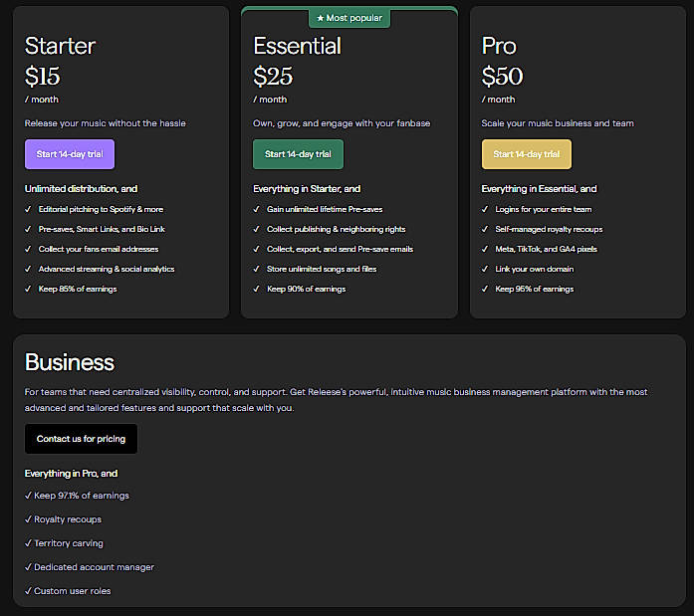Click 'Collect, export, and send Pre-save emails'
Image resolution: width=694 pixels, height=616 pixels.
click(340, 249)
